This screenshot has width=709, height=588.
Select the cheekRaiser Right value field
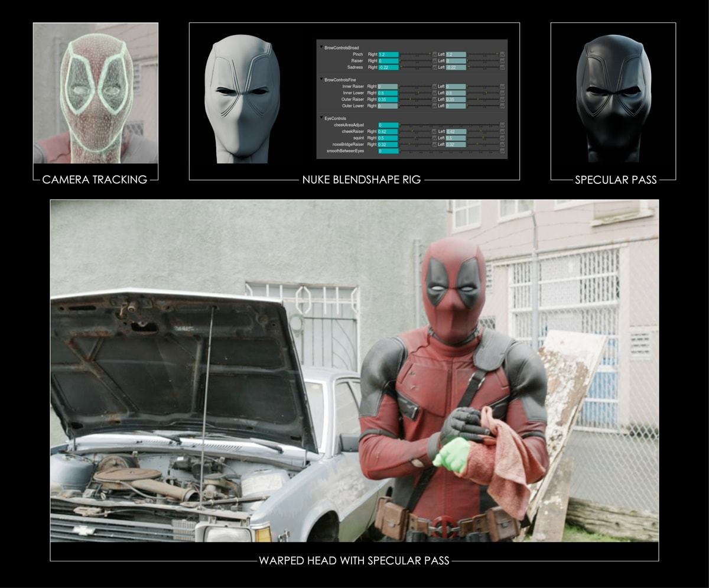[x=388, y=131]
